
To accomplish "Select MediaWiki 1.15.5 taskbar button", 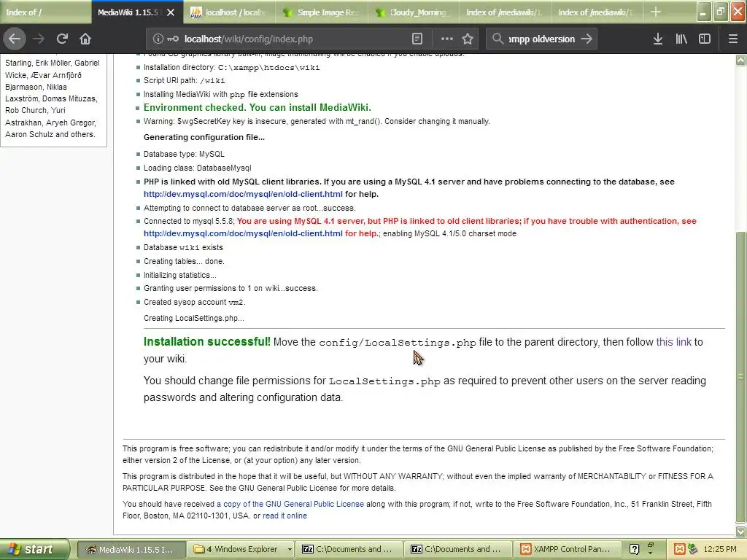I will coord(131,549).
